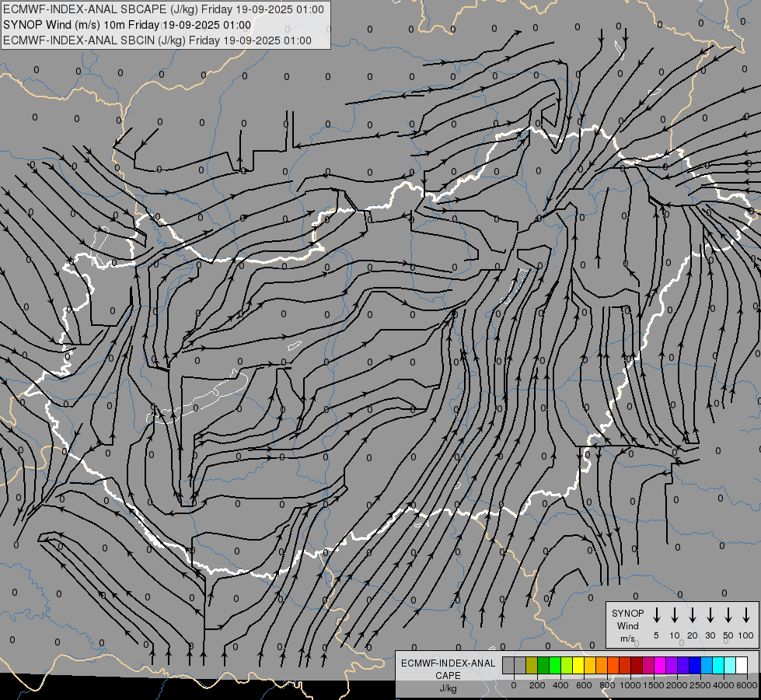The height and width of the screenshot is (700, 761).
Task: Choose the orange CAPE swatch
Action: pyautogui.click(x=602, y=665)
